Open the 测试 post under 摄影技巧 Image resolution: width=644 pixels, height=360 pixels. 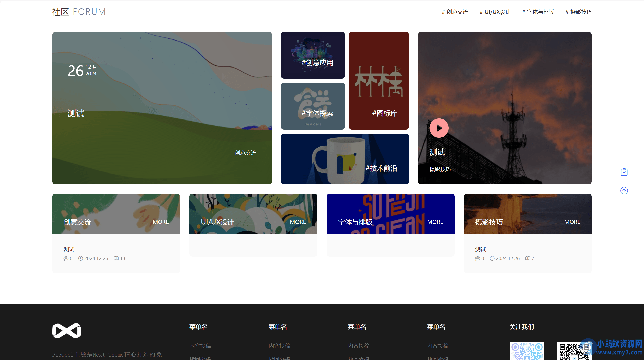480,249
